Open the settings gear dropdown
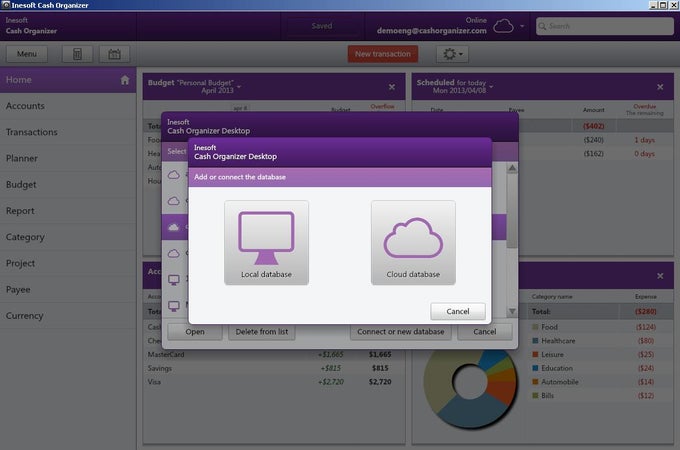Viewport: 680px width, 450px height. 452,54
